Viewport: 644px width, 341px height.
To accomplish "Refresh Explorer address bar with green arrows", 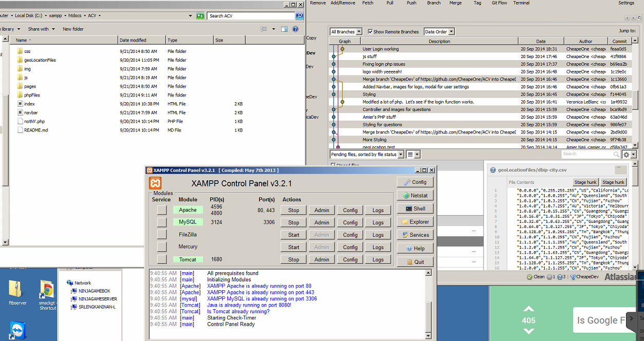I will click(x=200, y=16).
